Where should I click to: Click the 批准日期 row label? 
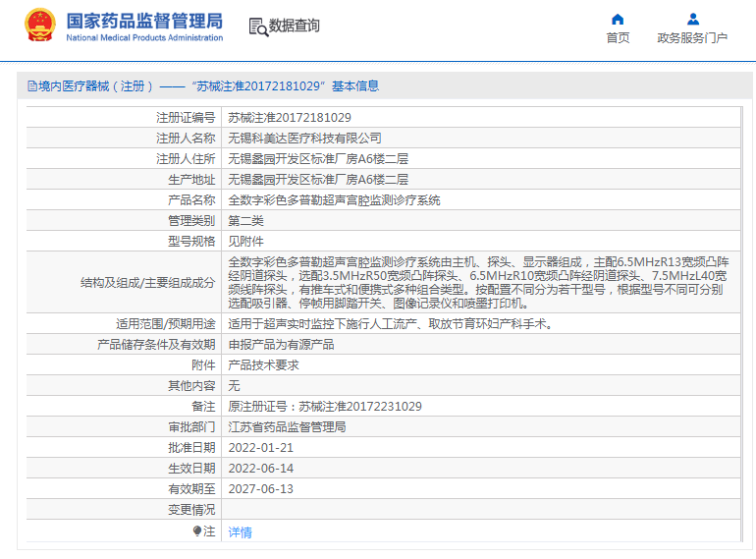pos(191,448)
